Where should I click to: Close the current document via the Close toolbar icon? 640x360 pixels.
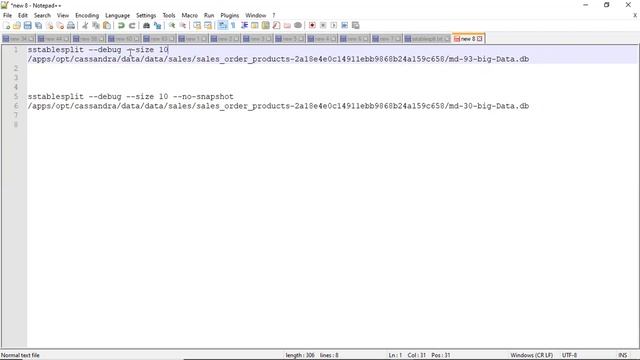pyautogui.click(x=49, y=25)
